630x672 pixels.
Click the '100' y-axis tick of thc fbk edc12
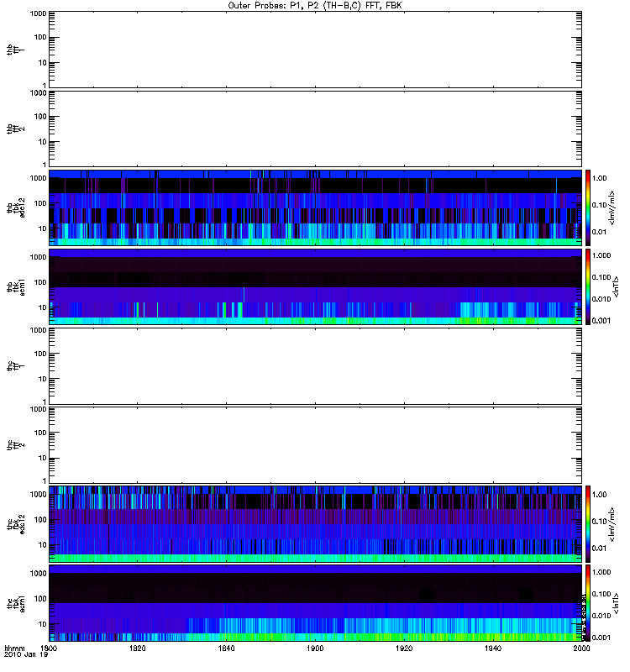tap(40, 520)
